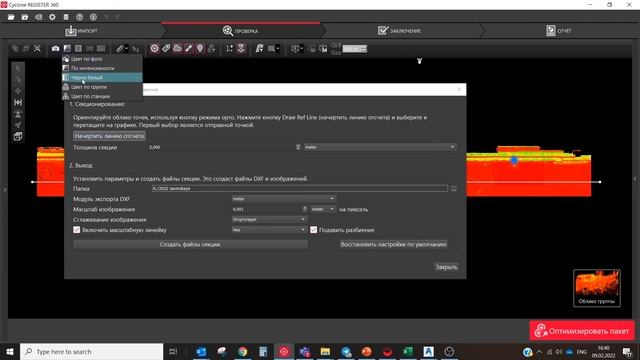640x360 pixels.
Task: Click the arrow plane icon in left sidebar
Action: point(18,125)
